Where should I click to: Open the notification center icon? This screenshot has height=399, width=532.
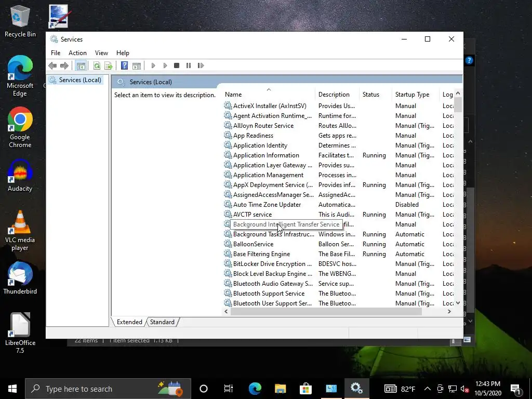516,389
